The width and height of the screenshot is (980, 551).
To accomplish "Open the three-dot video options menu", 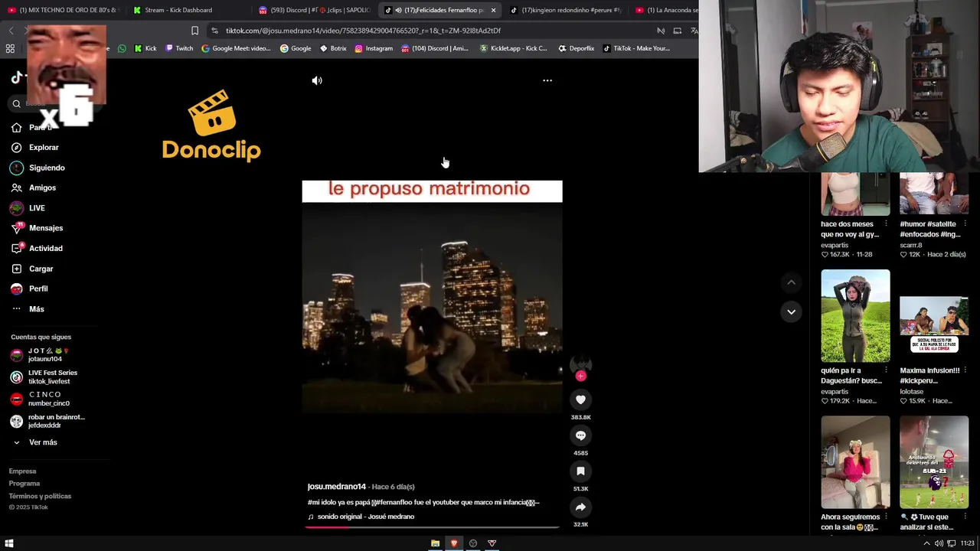I will click(547, 80).
